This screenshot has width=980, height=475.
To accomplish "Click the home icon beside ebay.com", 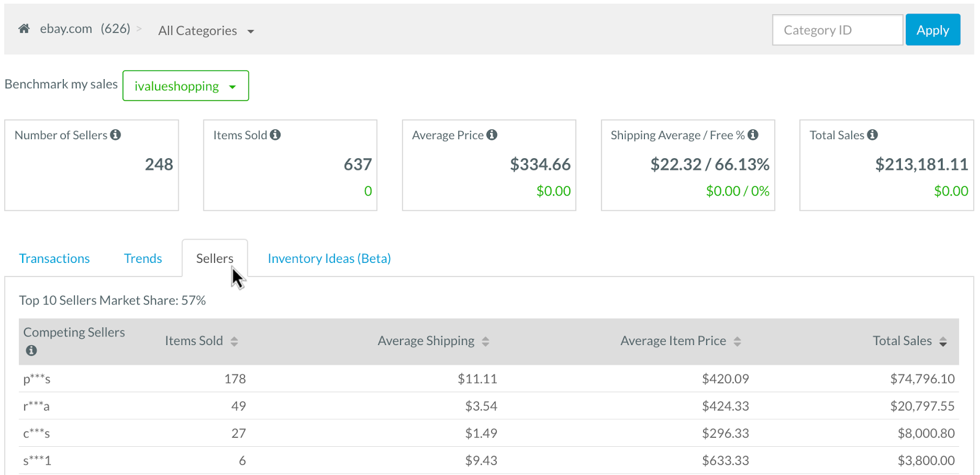I will click(24, 29).
